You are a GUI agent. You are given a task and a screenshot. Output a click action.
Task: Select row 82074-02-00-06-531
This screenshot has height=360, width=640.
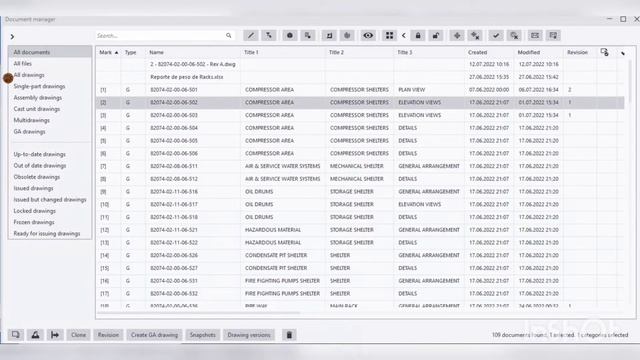[360, 281]
